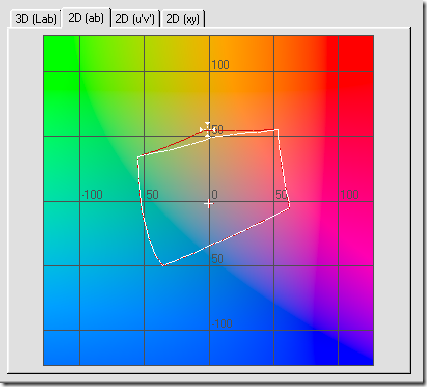427x387 pixels.
Task: Click the gamut's bottom cyan corner vertex
Action: tap(163, 265)
